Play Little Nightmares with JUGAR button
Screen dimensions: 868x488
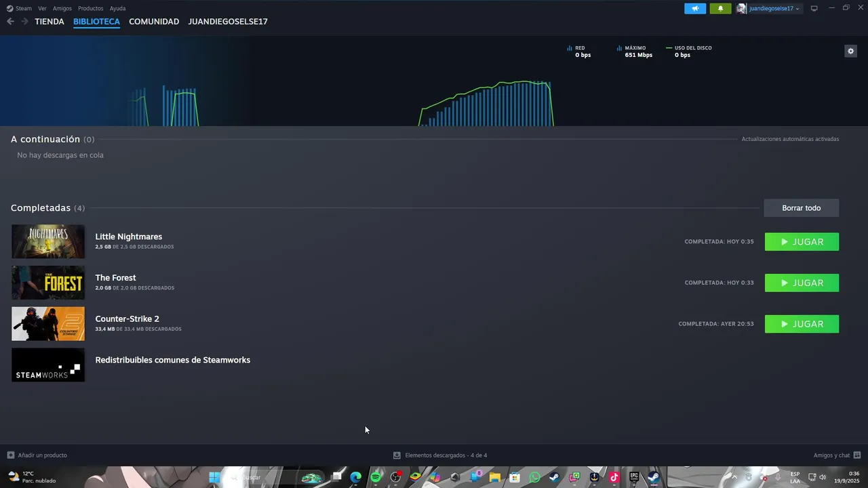tap(802, 242)
